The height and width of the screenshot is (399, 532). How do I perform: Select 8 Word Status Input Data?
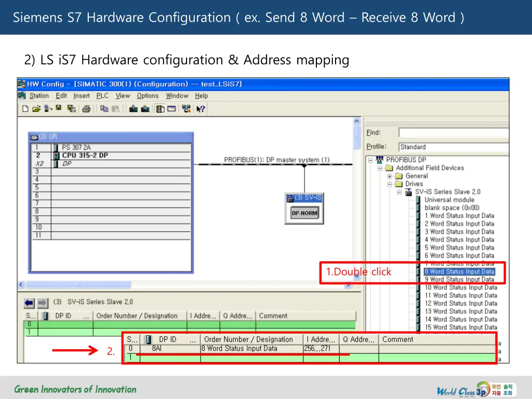pyautogui.click(x=459, y=271)
